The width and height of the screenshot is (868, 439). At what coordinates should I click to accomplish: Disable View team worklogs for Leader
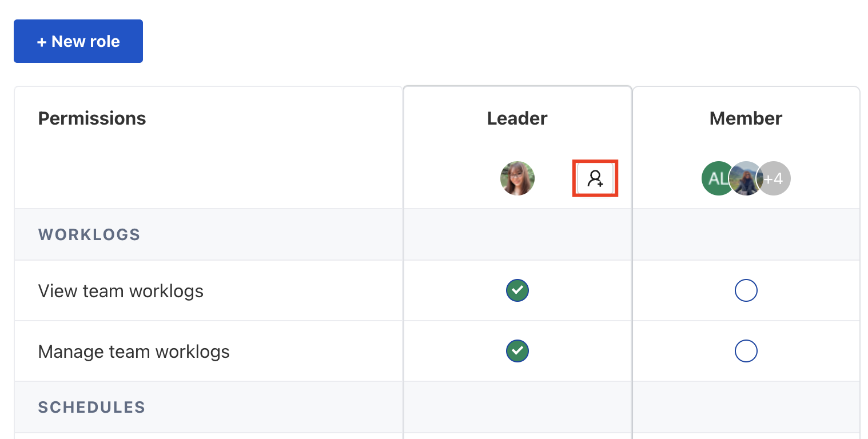click(x=517, y=290)
